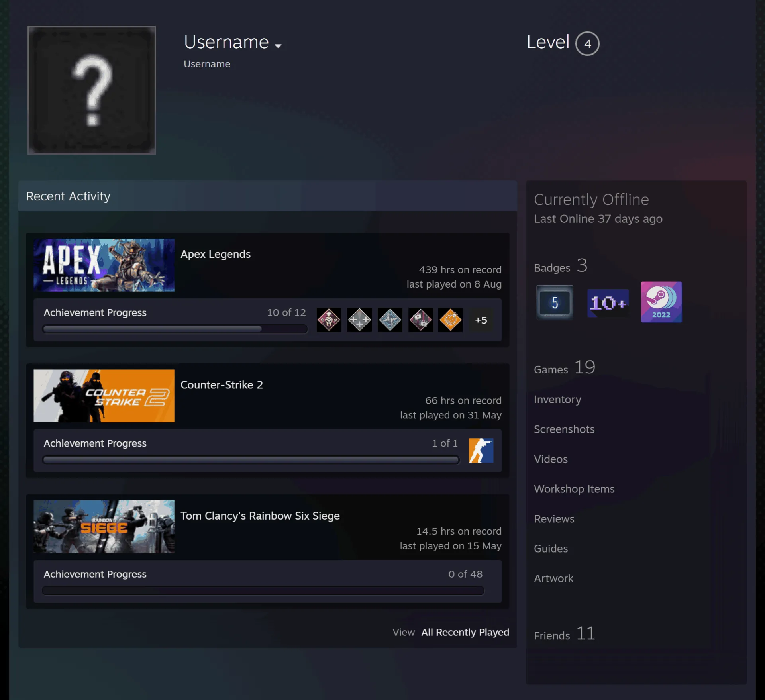Click the fourth Apex achievement icon, pink diamond
The width and height of the screenshot is (765, 700).
pos(420,320)
